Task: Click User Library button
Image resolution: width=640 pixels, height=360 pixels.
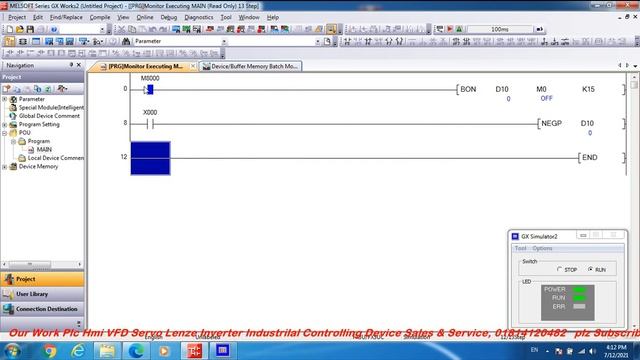Action: click(42, 294)
